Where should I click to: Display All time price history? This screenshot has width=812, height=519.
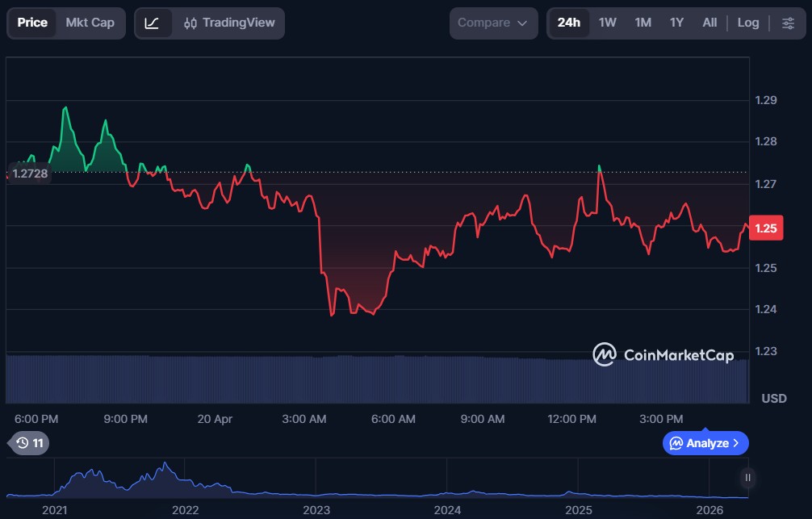coord(709,23)
